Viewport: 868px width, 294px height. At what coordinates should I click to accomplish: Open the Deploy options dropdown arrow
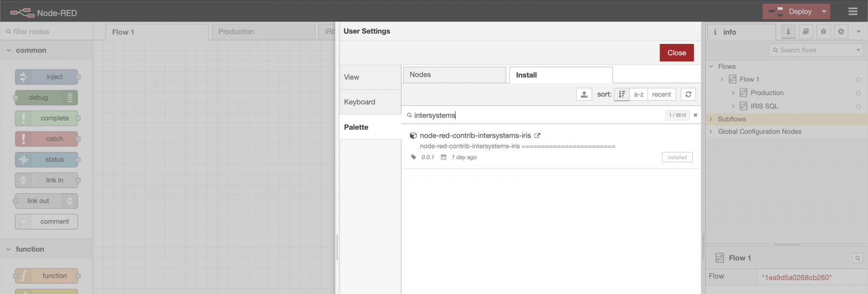pyautogui.click(x=824, y=11)
